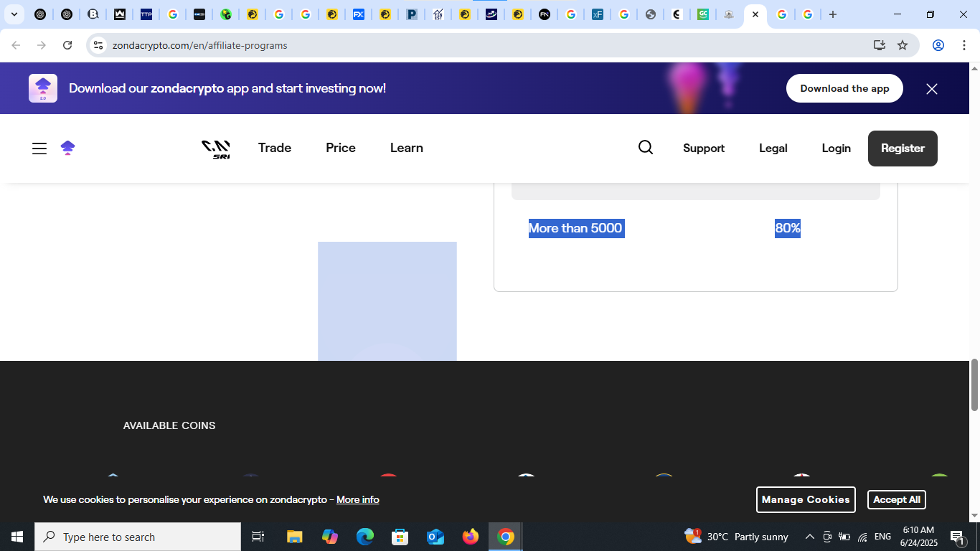Open weather widget 30°C Partly sunny
Image resolution: width=980 pixels, height=551 pixels.
pyautogui.click(x=736, y=537)
